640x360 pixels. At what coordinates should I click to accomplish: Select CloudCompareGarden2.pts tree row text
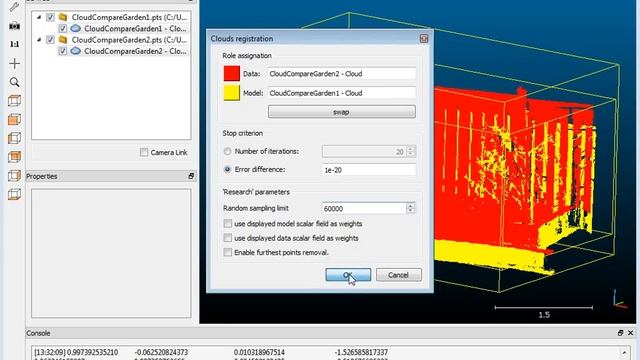(x=129, y=40)
